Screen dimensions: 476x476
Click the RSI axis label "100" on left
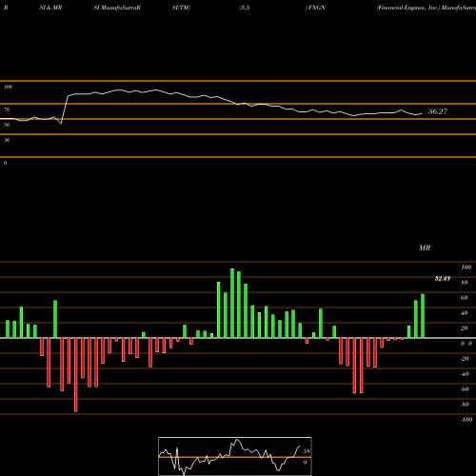click(8, 87)
